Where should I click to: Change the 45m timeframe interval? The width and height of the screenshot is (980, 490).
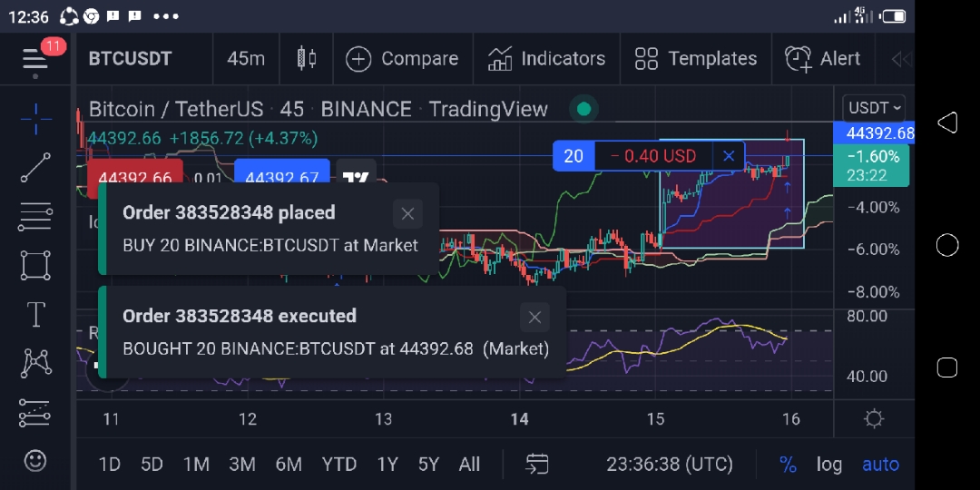[246, 59]
